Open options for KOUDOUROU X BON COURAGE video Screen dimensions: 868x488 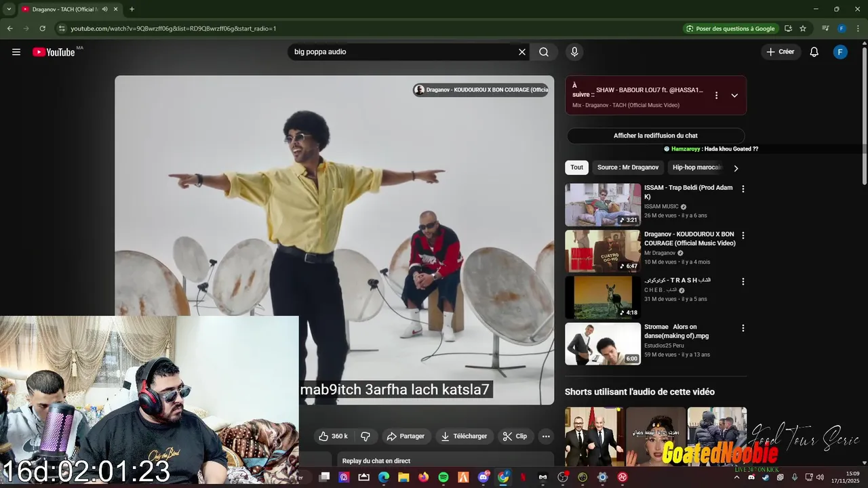[x=743, y=236]
